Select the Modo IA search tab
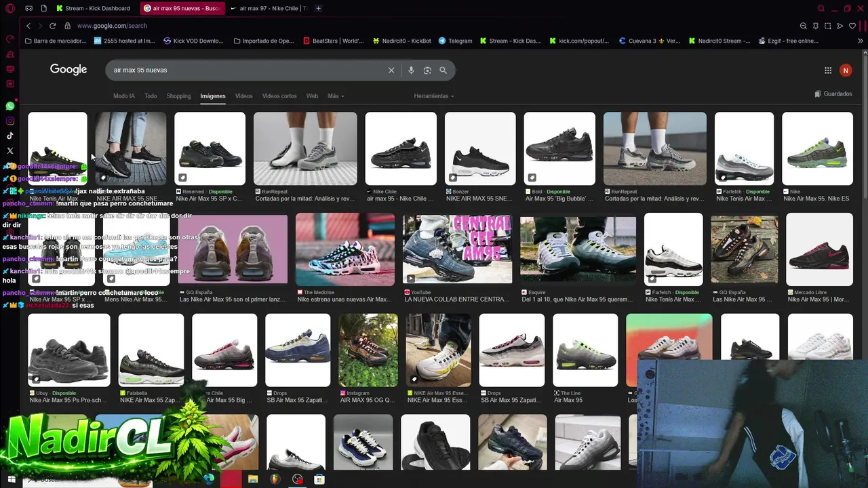This screenshot has height=488, width=868. [x=124, y=96]
